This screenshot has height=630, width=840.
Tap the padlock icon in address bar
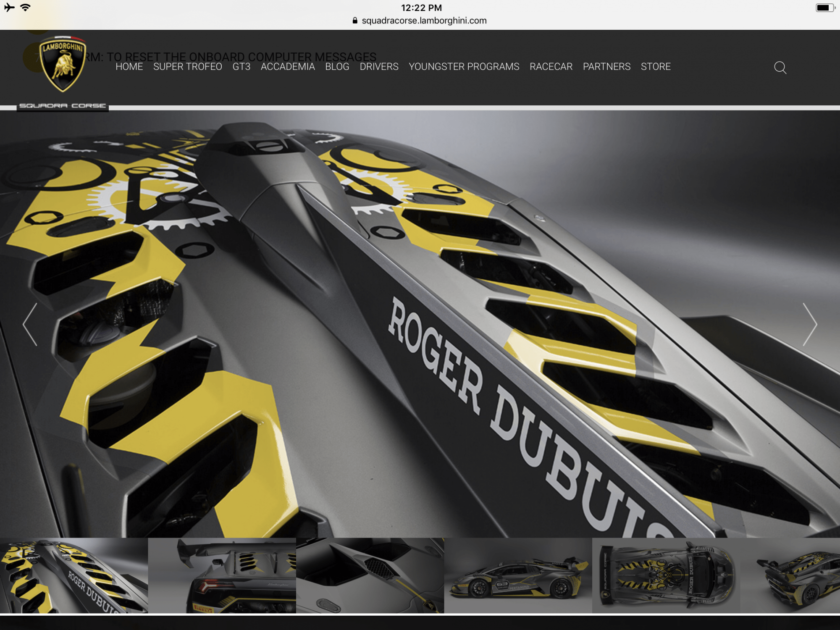coord(355,21)
